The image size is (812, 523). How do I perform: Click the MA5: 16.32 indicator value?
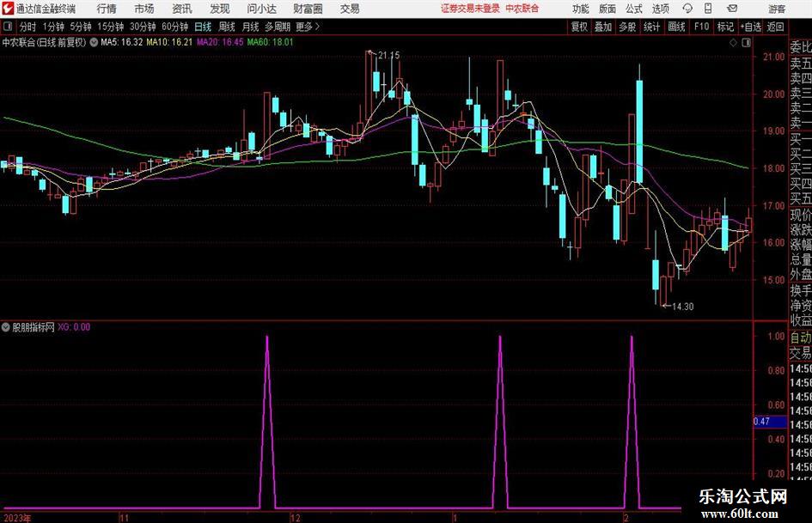coord(122,42)
